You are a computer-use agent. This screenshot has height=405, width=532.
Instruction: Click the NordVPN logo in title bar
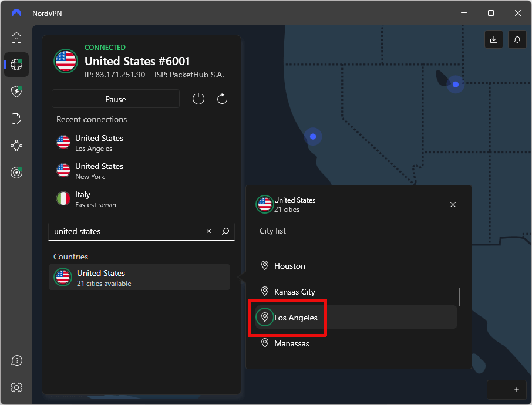16,13
